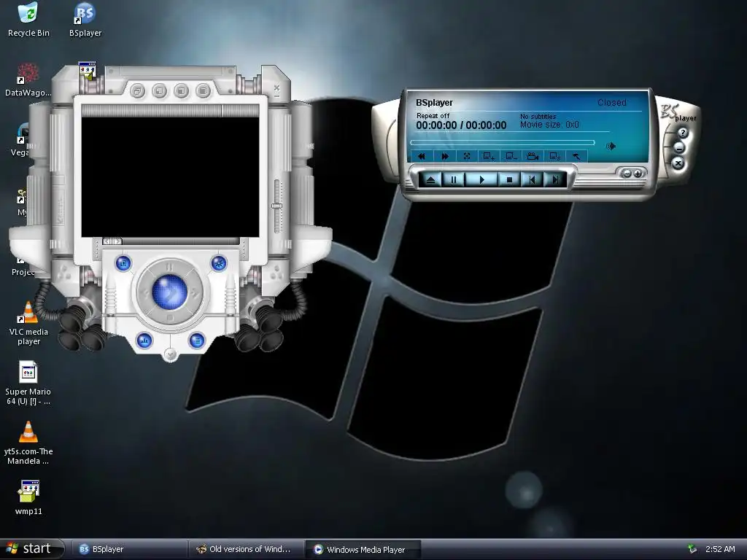Pause playback in BSplayer
The height and width of the screenshot is (560, 747).
click(454, 180)
